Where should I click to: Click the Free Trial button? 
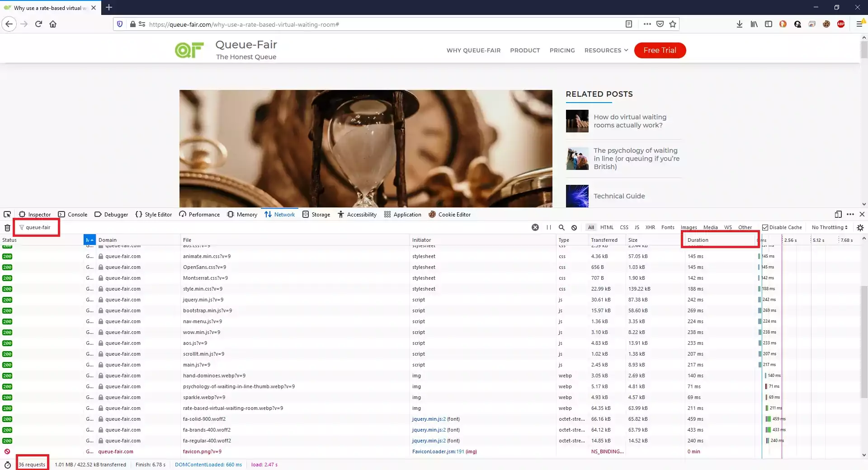660,50
